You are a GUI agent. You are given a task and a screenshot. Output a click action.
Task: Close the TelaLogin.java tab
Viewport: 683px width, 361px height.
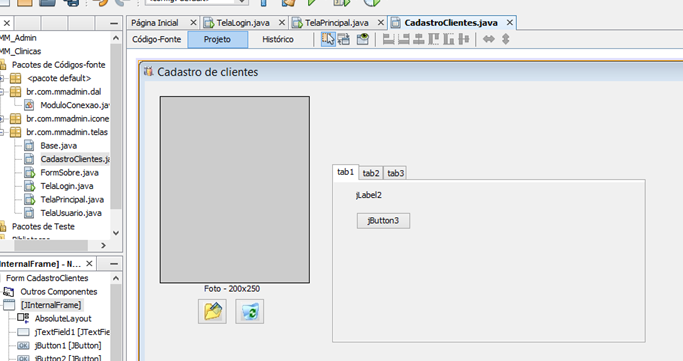pos(282,23)
